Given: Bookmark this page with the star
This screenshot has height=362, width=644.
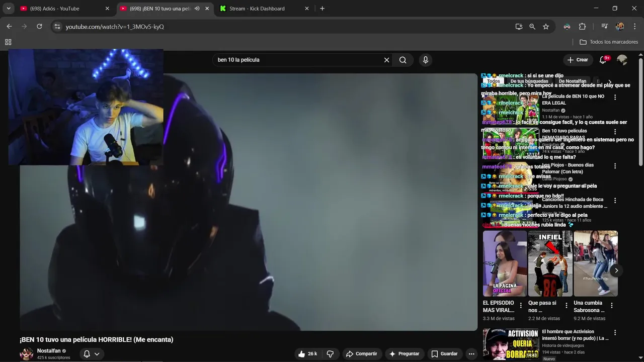Looking at the screenshot, I should [546, 27].
